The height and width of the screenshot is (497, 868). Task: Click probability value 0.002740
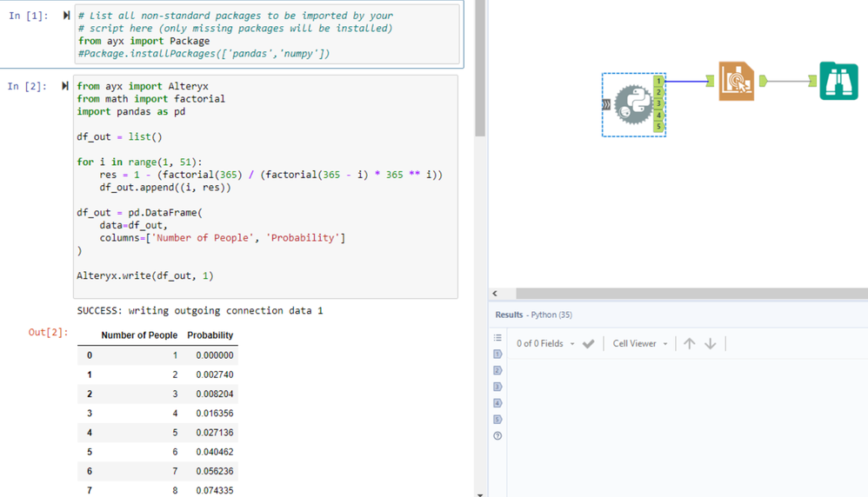[214, 374]
